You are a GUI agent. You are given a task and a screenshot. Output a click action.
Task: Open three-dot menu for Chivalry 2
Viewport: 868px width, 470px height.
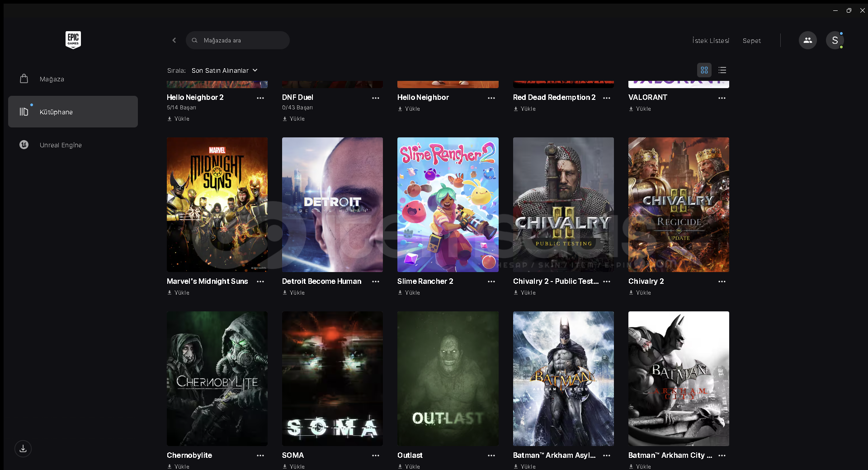pyautogui.click(x=722, y=282)
